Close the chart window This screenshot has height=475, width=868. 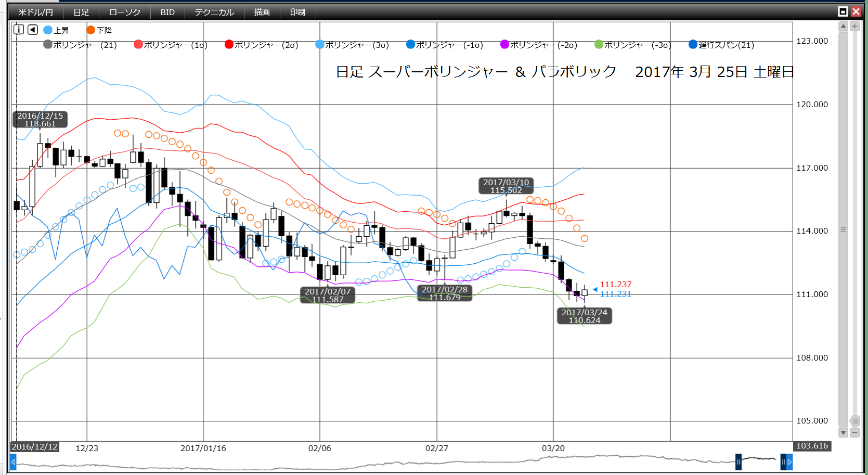856,11
